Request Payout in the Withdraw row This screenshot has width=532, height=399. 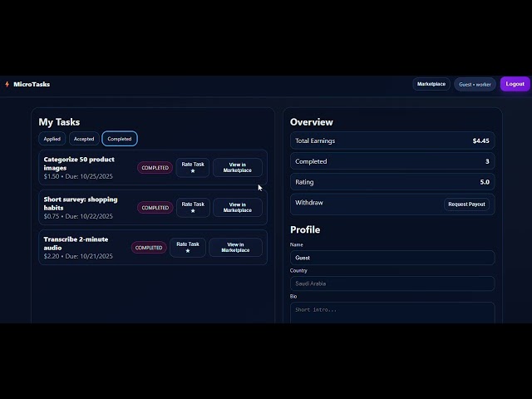466,204
